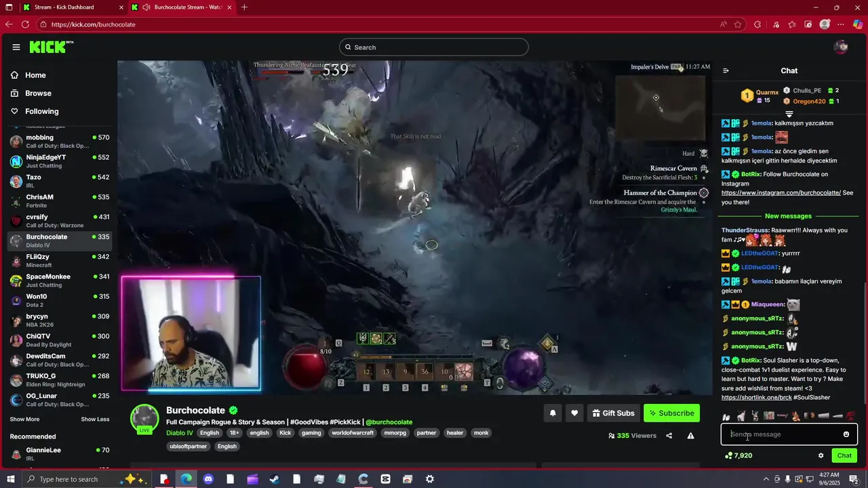Click the notification bell icon
This screenshot has height=488, width=868.
553,413
